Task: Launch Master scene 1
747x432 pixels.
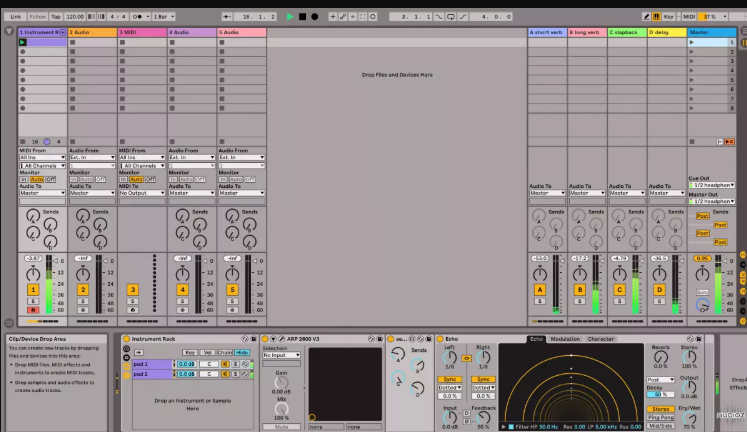Action: [692, 42]
